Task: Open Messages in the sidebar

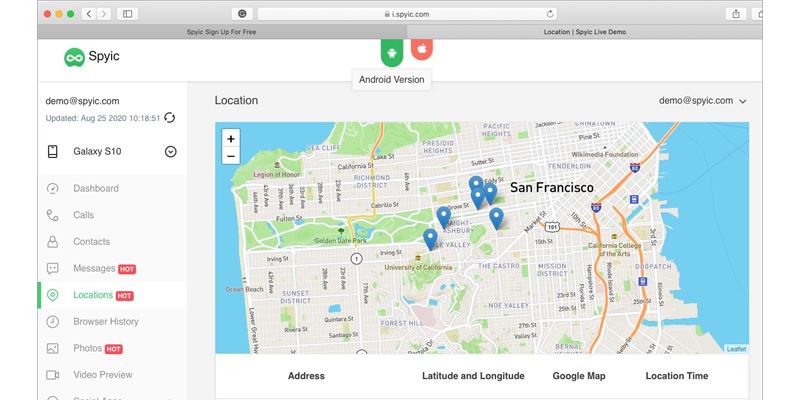Action: 94,269
